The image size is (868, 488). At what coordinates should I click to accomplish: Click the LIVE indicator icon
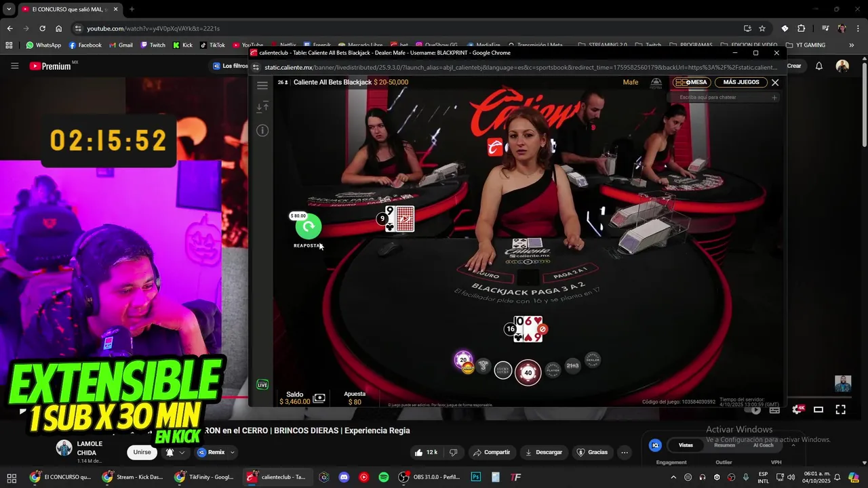tap(262, 384)
